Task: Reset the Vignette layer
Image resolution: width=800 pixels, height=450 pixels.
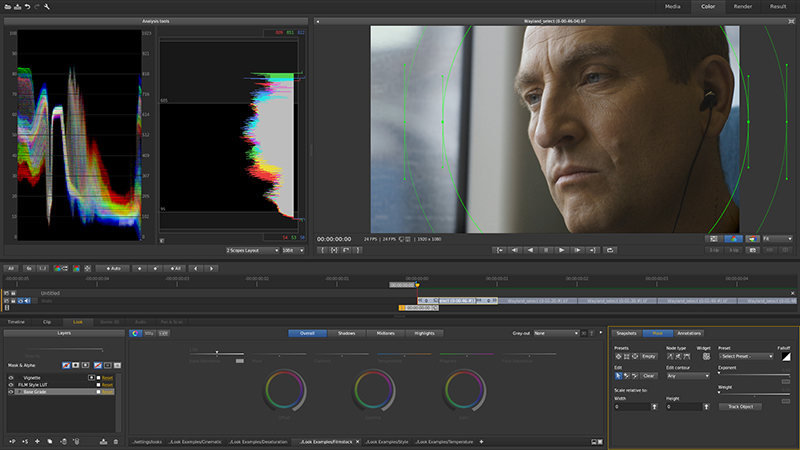Action: click(107, 378)
